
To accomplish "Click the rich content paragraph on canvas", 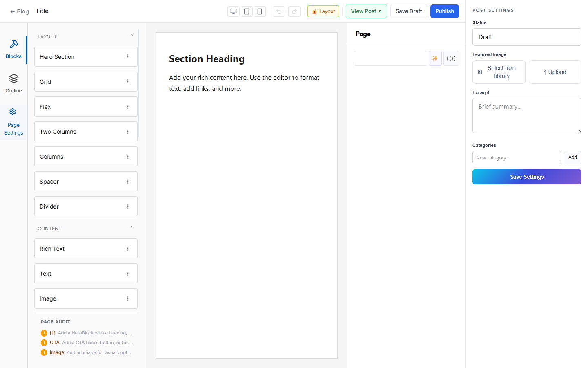I will pyautogui.click(x=244, y=83).
